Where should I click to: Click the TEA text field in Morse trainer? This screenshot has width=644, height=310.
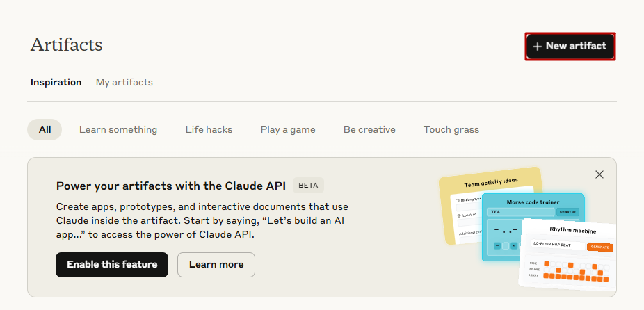tap(521, 212)
